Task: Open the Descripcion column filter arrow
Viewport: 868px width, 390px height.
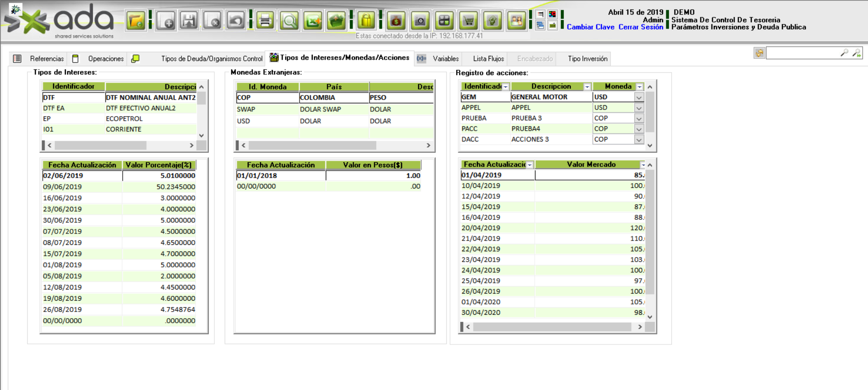Action: click(x=587, y=87)
